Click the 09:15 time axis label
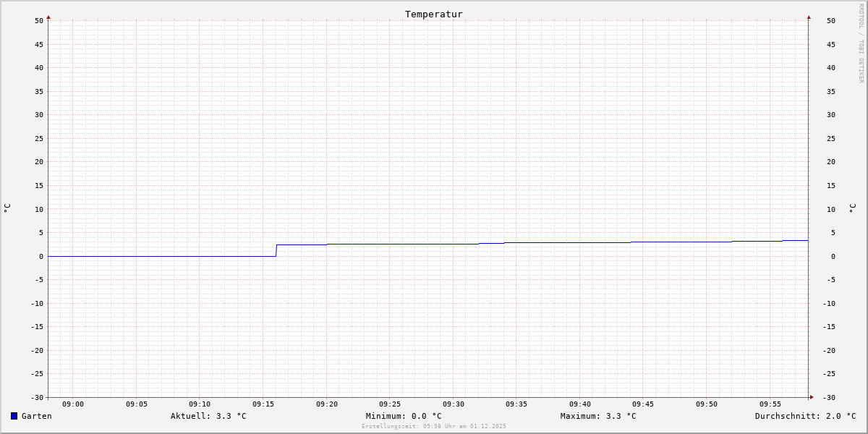 (x=263, y=404)
